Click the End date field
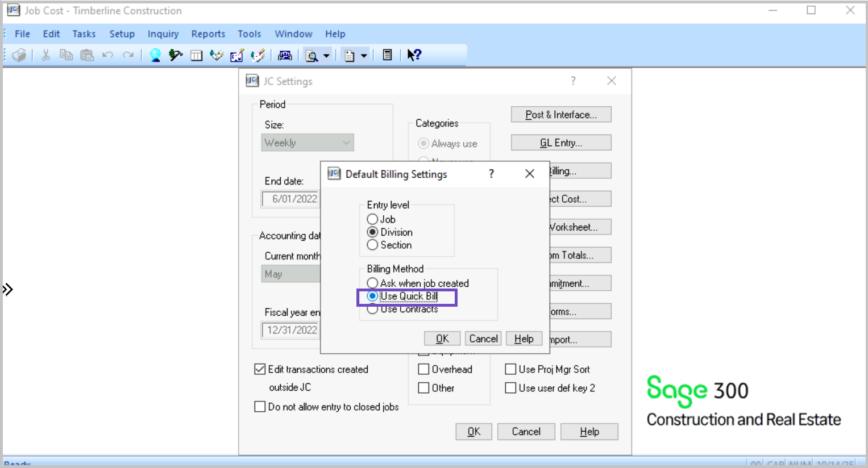The image size is (868, 468). click(291, 199)
